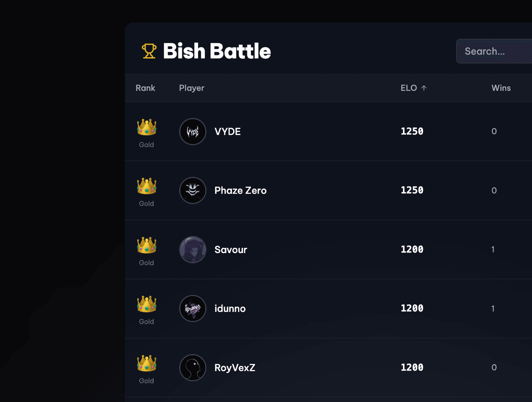Click the Bish Battle title
Image resolution: width=532 pixels, height=402 pixels.
(x=217, y=51)
